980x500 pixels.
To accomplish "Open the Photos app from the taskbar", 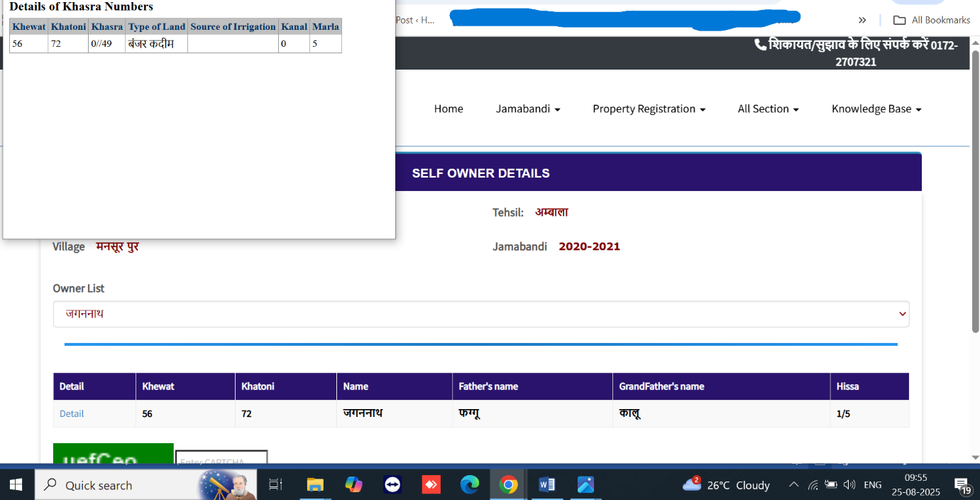I will click(585, 485).
